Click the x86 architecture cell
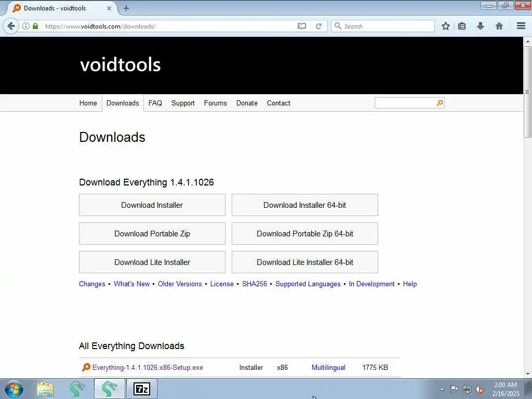The width and height of the screenshot is (532, 399). [282, 367]
